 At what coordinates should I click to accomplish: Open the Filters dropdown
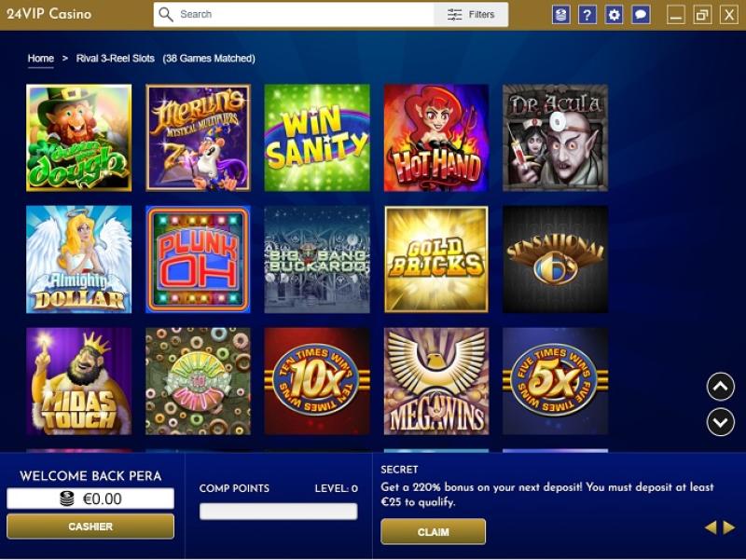pos(471,14)
